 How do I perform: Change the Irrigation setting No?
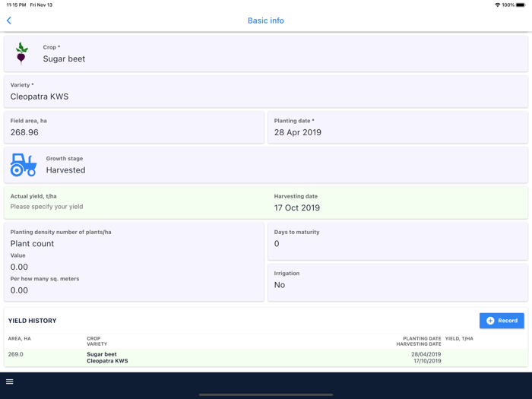[x=397, y=283]
